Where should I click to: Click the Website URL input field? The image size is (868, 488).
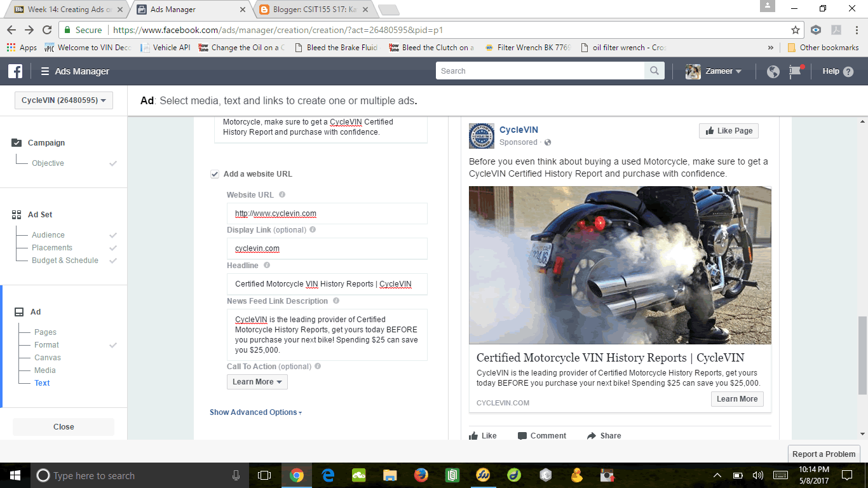tap(327, 213)
